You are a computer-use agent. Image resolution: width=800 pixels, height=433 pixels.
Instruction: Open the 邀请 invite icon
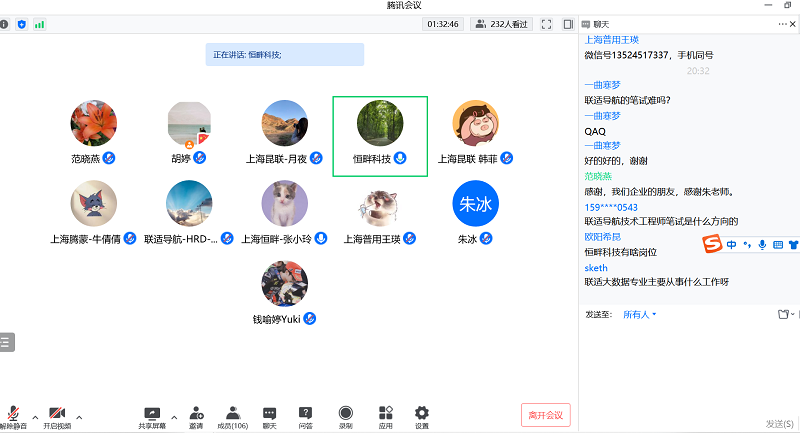tap(196, 413)
